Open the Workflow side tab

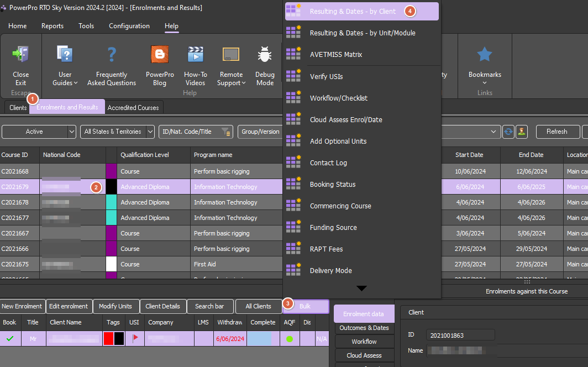click(x=364, y=342)
